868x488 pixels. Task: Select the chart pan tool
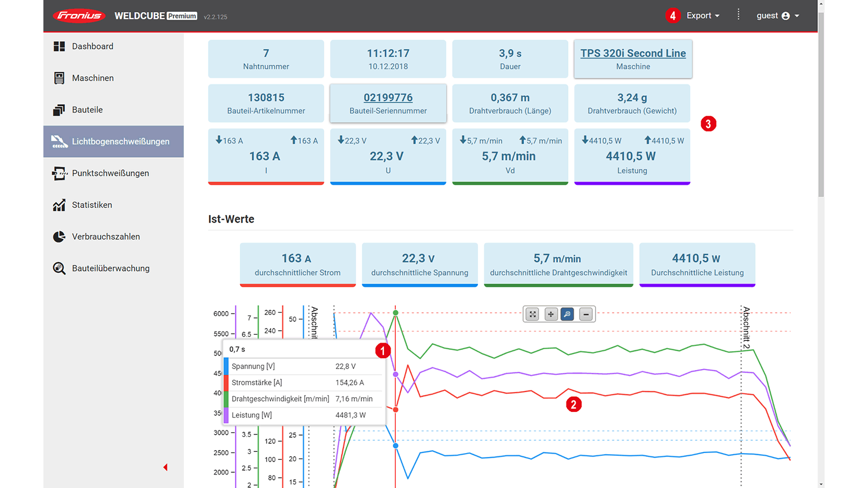[551, 314]
